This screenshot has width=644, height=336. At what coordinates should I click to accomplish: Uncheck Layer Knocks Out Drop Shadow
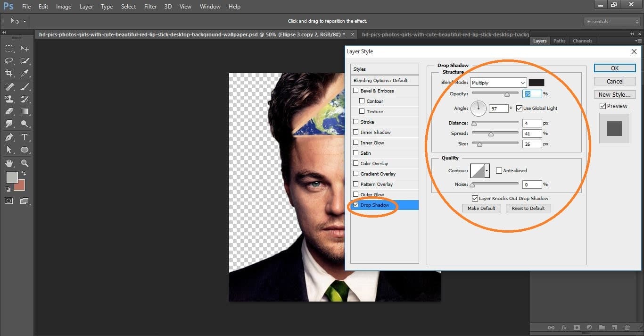pos(475,198)
